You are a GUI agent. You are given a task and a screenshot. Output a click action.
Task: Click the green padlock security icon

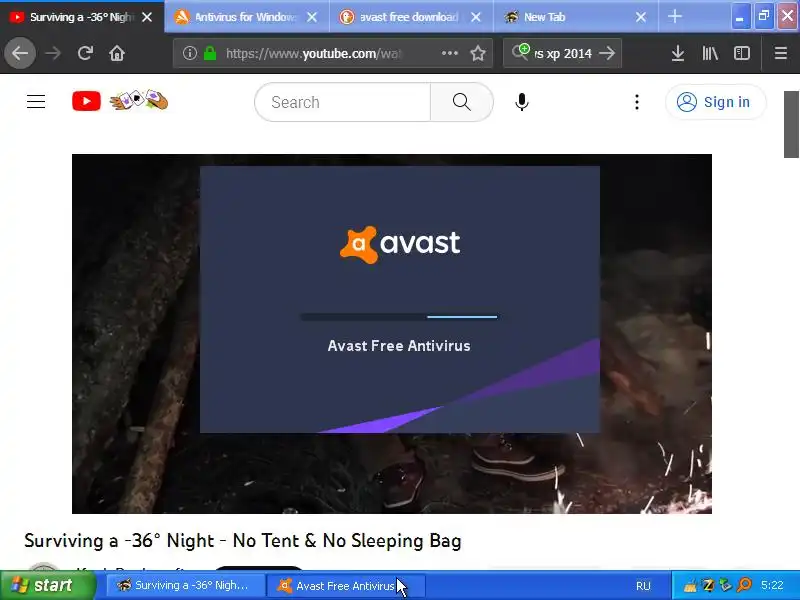click(x=210, y=53)
